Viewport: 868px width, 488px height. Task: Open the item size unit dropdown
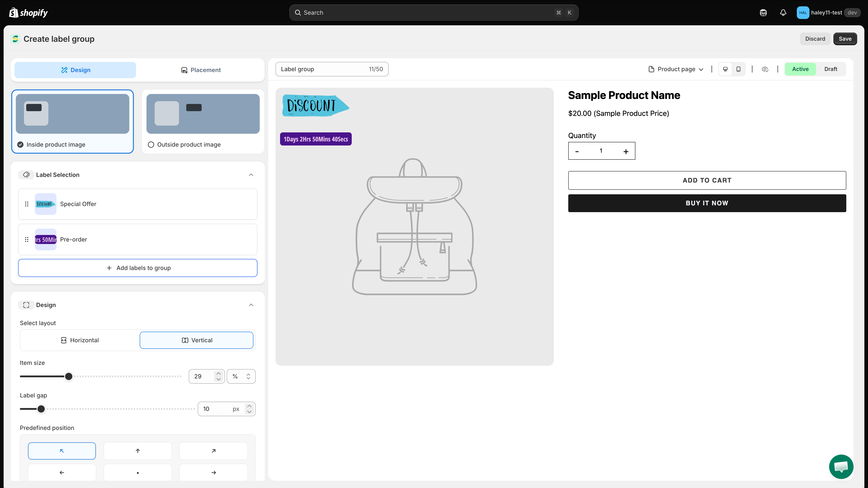pyautogui.click(x=241, y=376)
